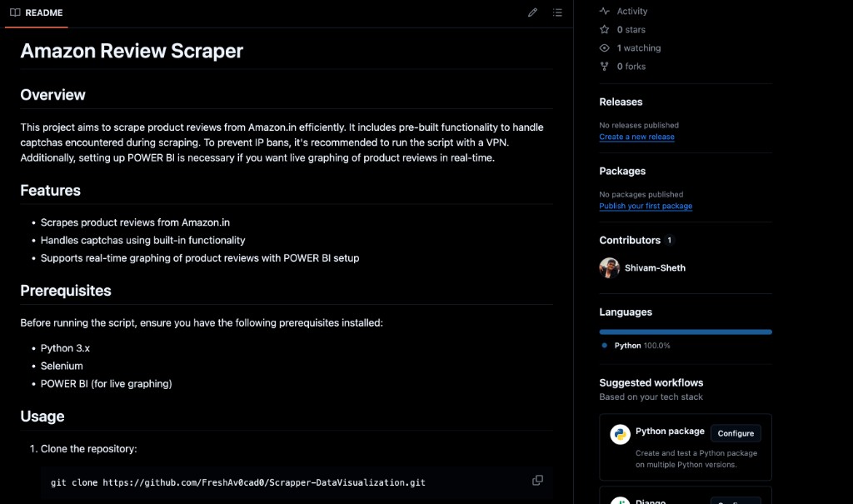Viewport: 853px width, 504px height.
Task: Click the Activity pulse icon
Action: 605,11
